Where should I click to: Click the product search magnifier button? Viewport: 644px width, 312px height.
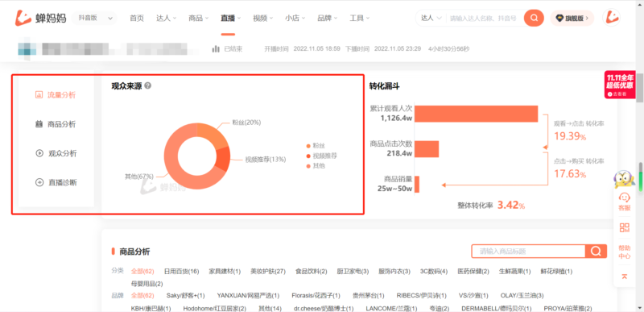point(596,252)
